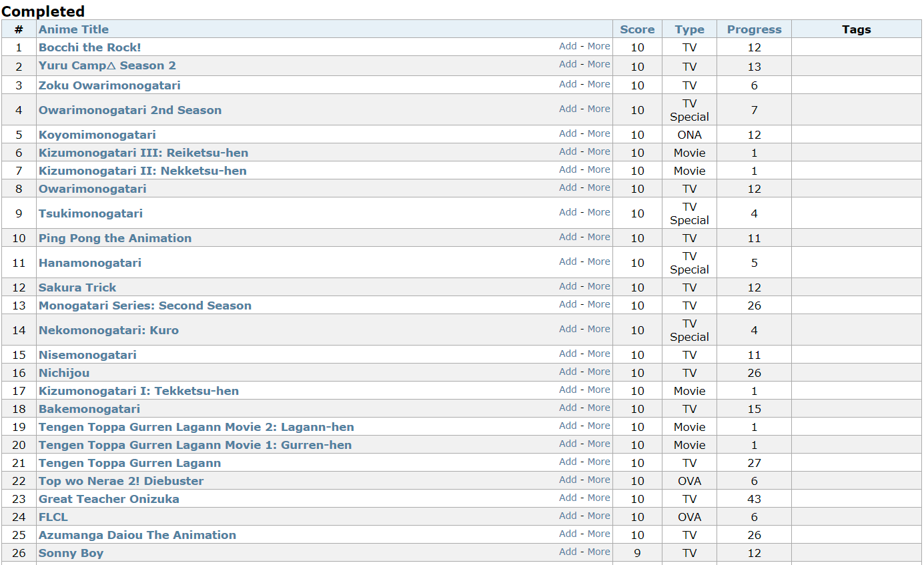Open Yuru Camp Season 2 title link
The height and width of the screenshot is (565, 924).
107,65
